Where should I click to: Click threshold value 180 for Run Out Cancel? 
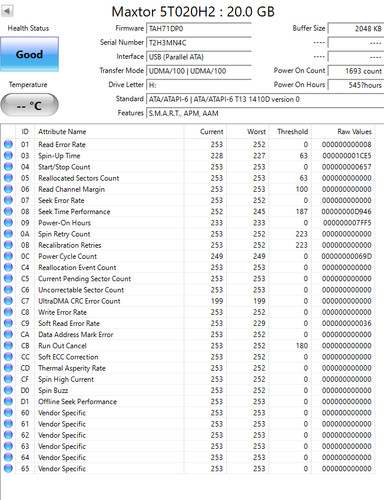[301, 346]
